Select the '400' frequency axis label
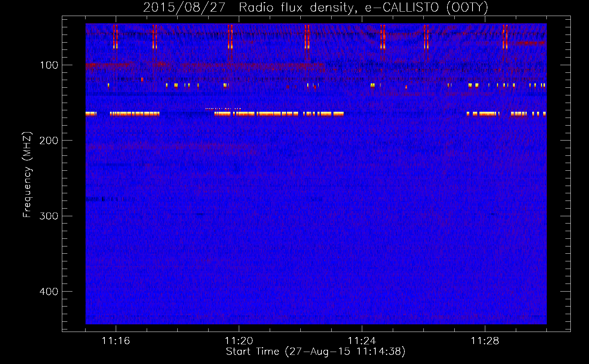589x364 pixels. (49, 292)
